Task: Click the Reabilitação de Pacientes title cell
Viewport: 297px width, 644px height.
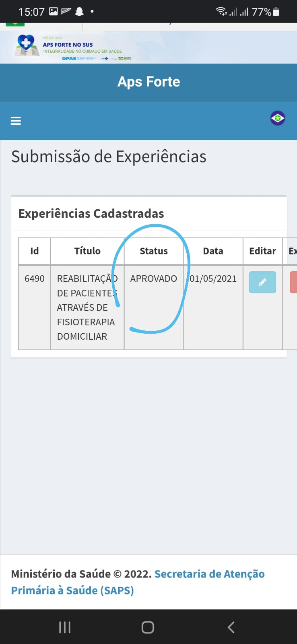Action: pyautogui.click(x=87, y=308)
